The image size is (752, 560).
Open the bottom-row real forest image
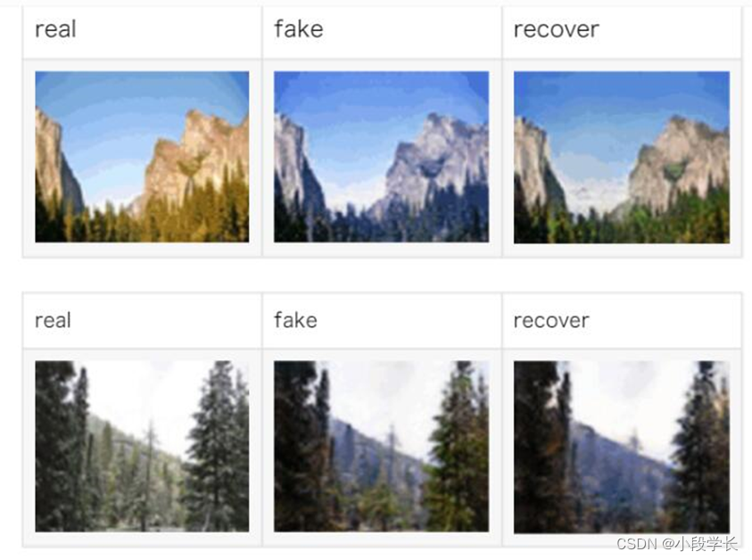142,446
